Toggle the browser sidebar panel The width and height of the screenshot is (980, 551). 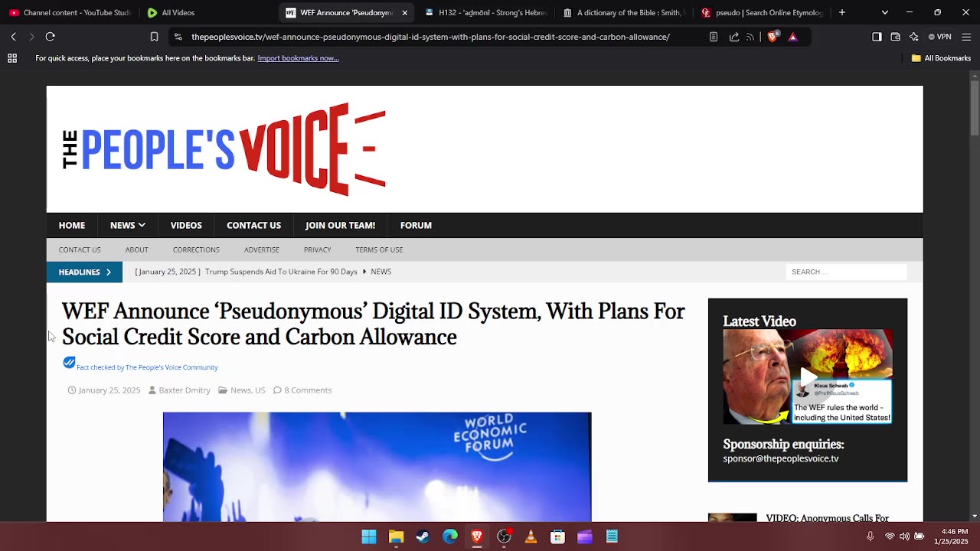click(x=877, y=37)
